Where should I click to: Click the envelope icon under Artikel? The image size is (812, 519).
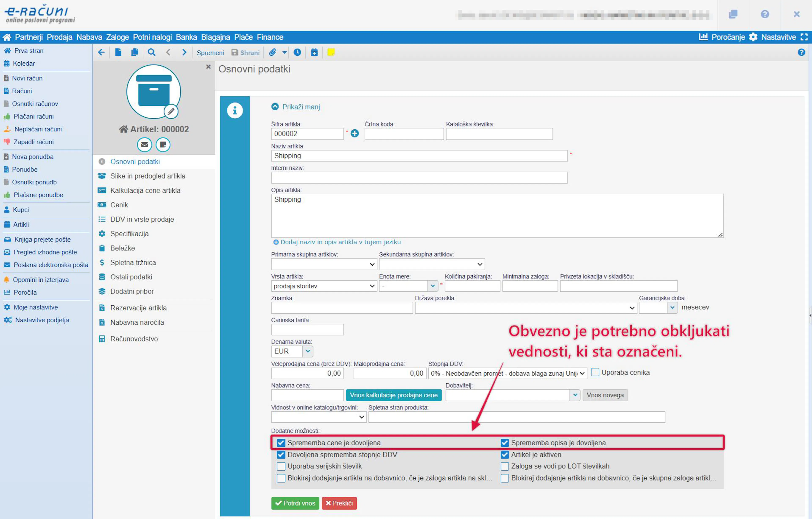click(144, 145)
